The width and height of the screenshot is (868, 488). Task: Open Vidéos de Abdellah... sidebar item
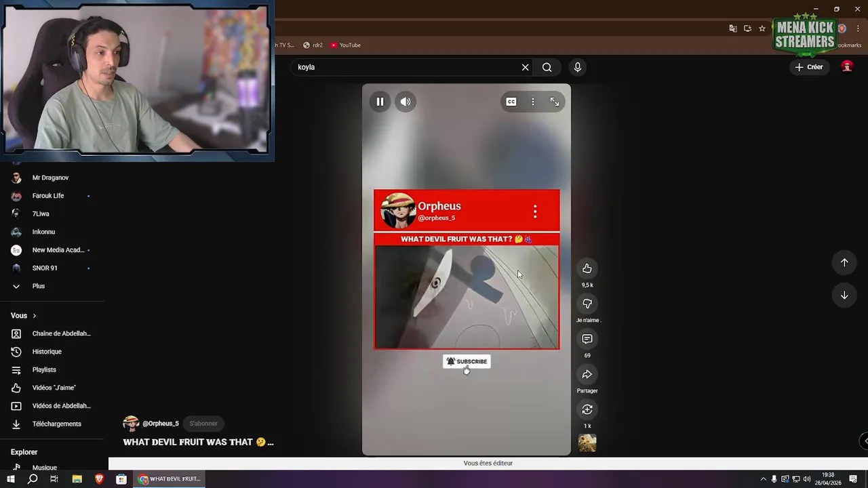pyautogui.click(x=52, y=406)
